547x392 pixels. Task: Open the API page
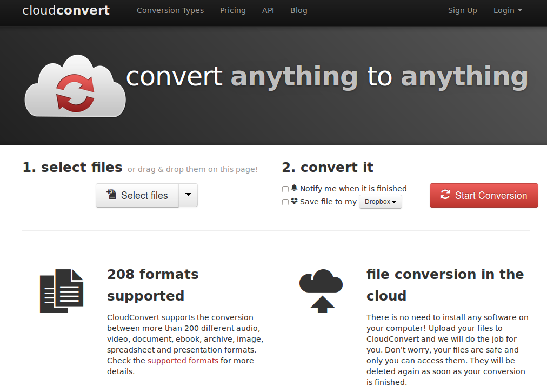coord(268,10)
